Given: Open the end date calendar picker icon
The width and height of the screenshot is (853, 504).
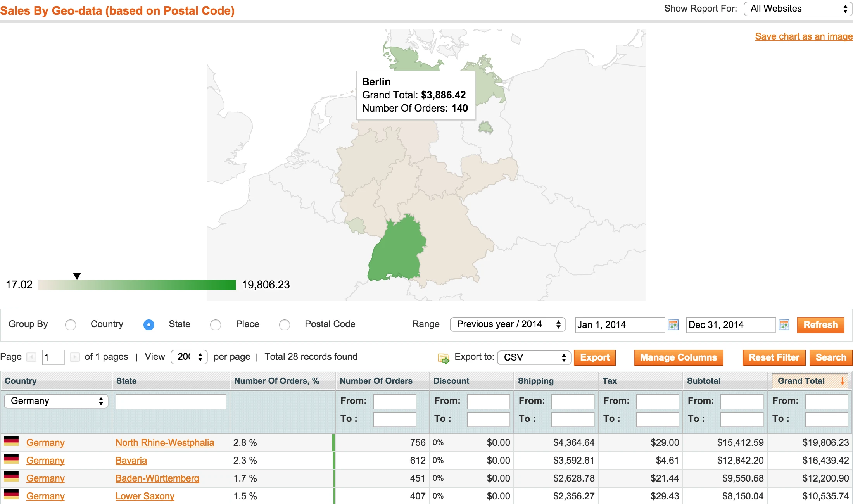Looking at the screenshot, I should pyautogui.click(x=784, y=325).
